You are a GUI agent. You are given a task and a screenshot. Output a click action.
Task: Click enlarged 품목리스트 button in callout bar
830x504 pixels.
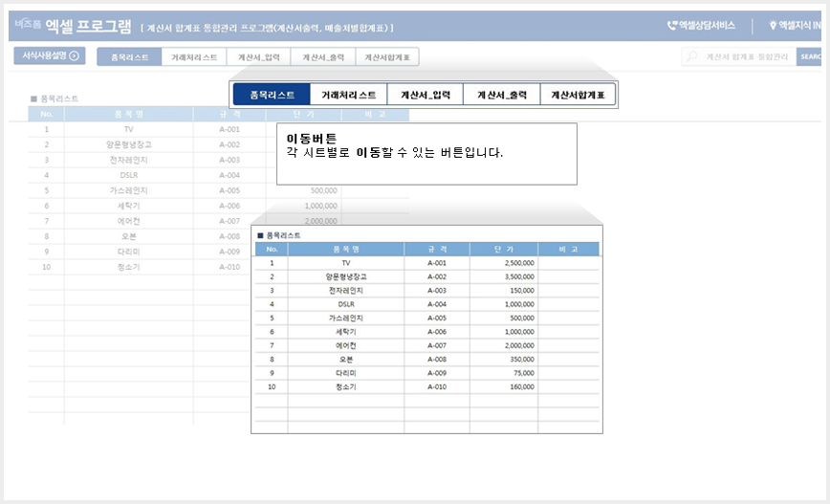coord(272,95)
